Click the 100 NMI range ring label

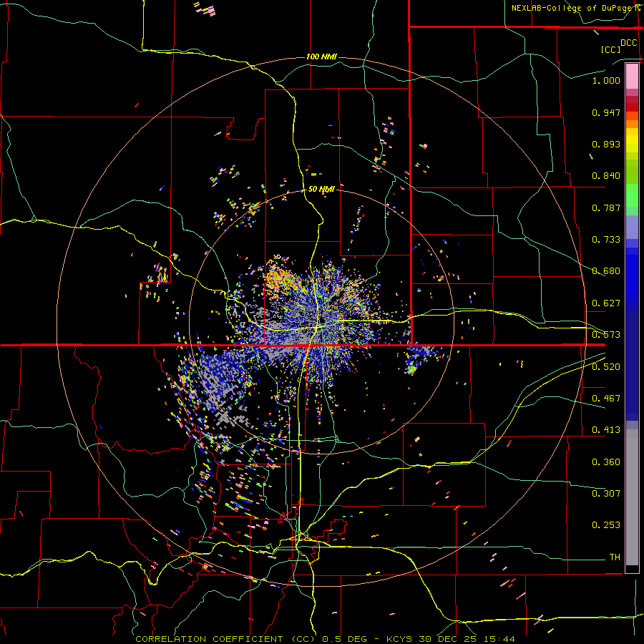click(321, 57)
